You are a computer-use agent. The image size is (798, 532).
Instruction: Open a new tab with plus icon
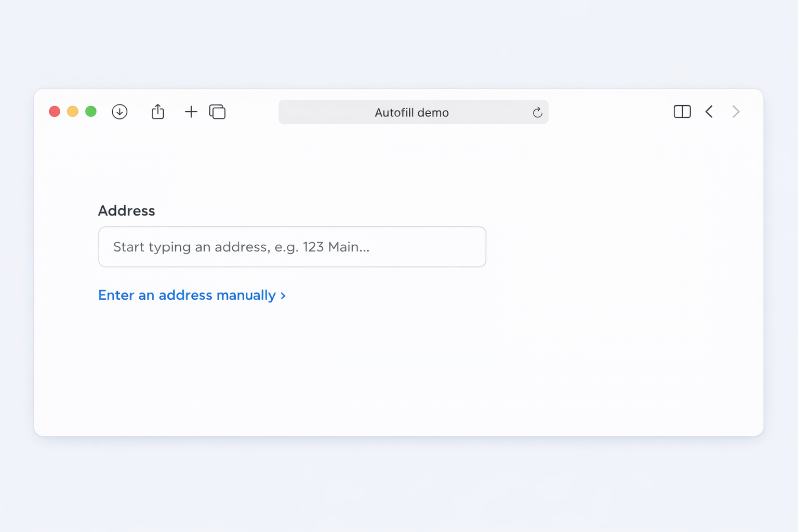191,112
